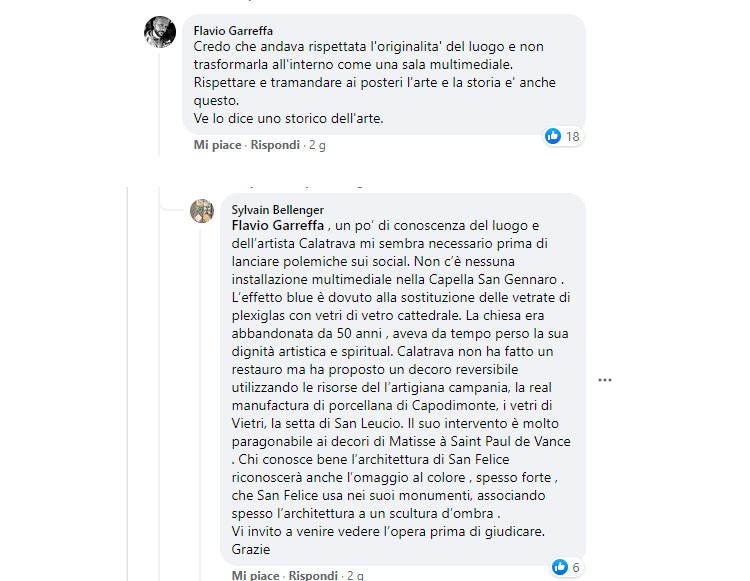Open the 2 g timestamp under Sylvain's reply
The height and width of the screenshot is (581, 750).
(x=355, y=576)
